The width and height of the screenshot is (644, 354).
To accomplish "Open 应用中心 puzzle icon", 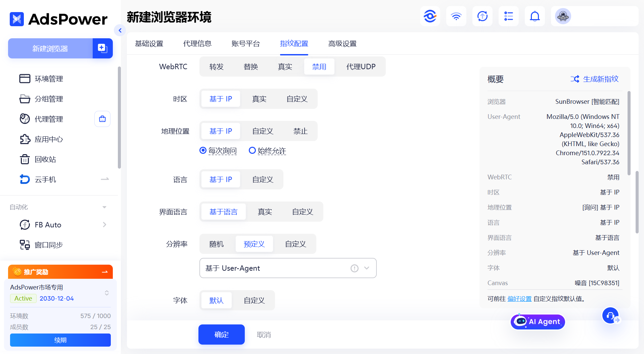I will [x=25, y=139].
